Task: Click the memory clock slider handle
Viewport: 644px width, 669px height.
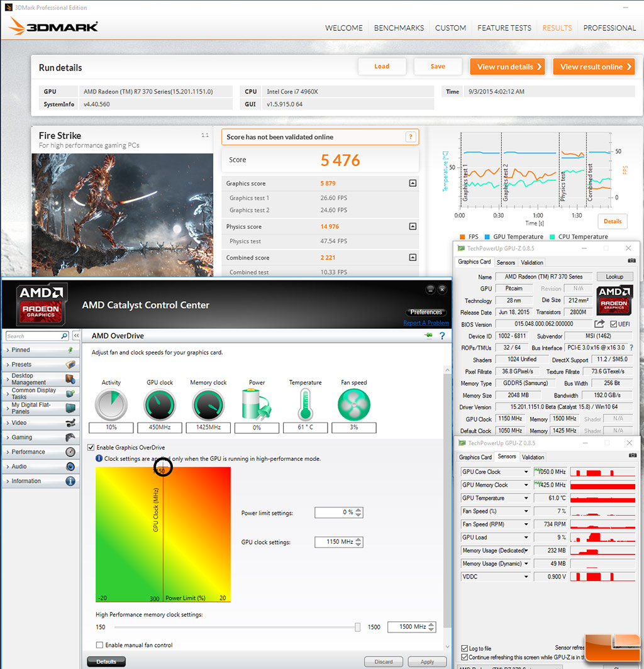Action: (x=357, y=627)
